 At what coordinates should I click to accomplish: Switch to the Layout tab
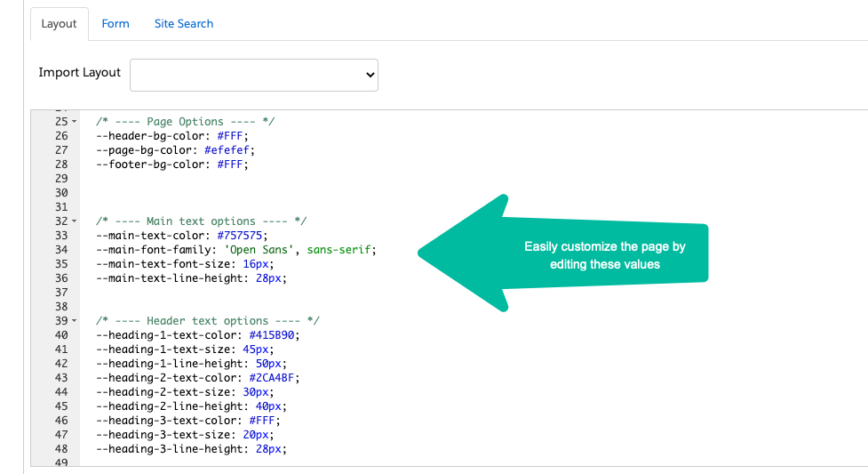pos(60,24)
